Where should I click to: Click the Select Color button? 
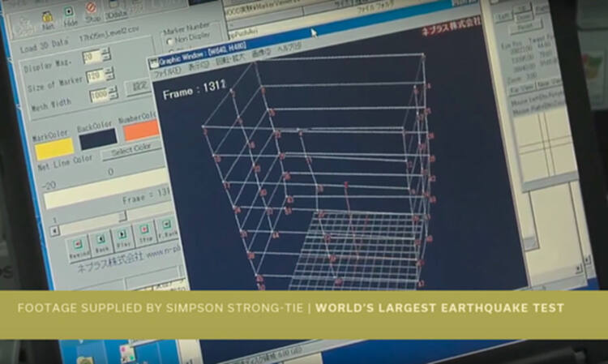point(131,150)
